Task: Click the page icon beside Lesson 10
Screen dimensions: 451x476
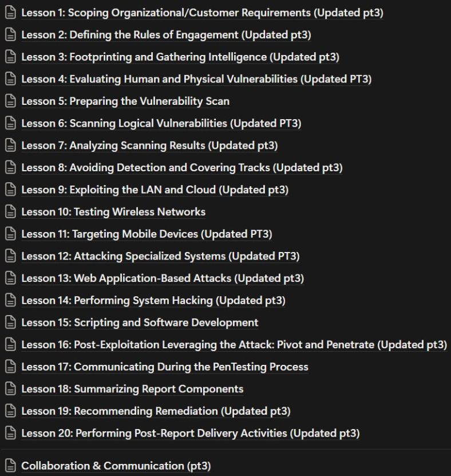Action: 10,212
